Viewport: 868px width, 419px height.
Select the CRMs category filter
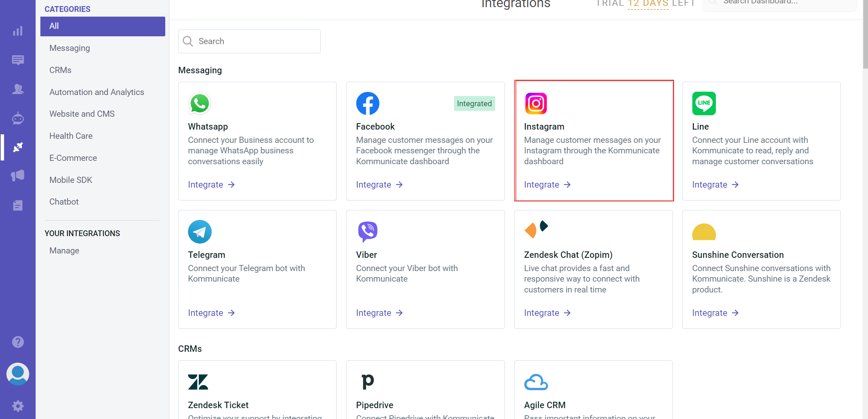(x=59, y=70)
